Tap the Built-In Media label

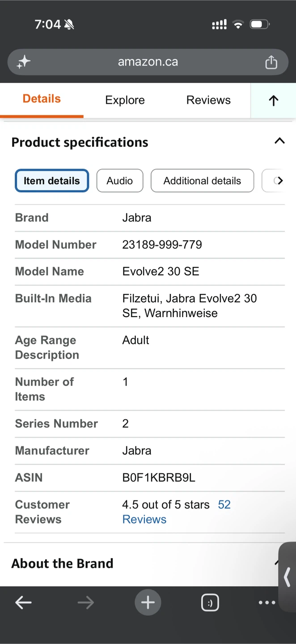(x=53, y=298)
